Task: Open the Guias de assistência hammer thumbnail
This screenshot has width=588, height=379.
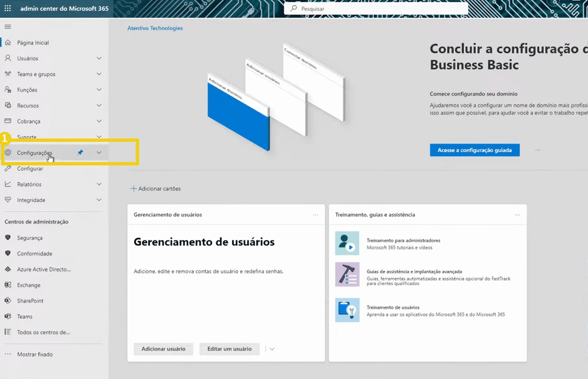Action: 347,274
